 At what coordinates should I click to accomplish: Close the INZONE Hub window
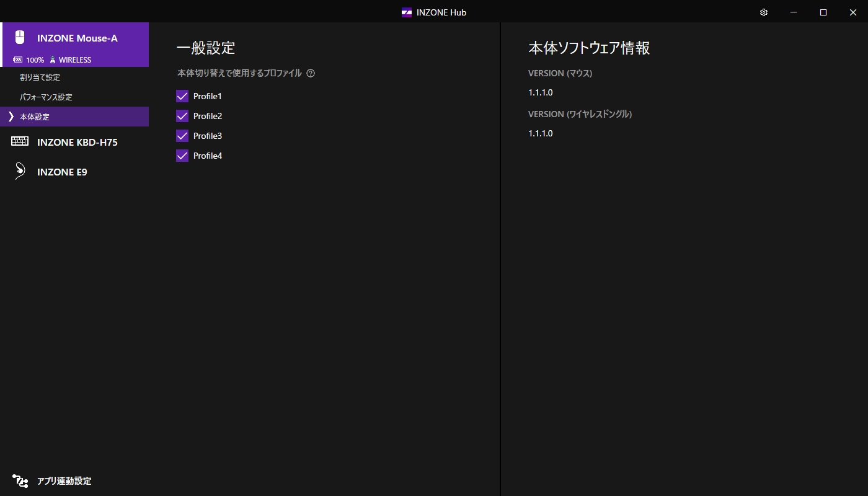pos(853,12)
